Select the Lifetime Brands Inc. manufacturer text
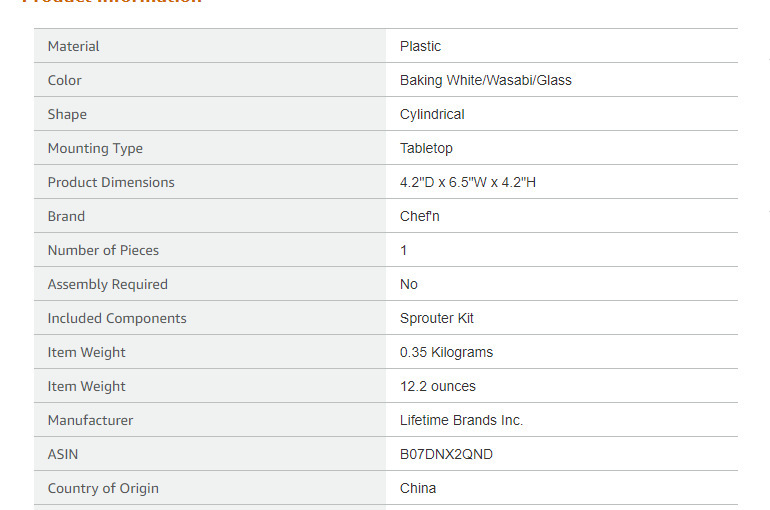Image resolution: width=770 pixels, height=510 pixels. [x=461, y=420]
